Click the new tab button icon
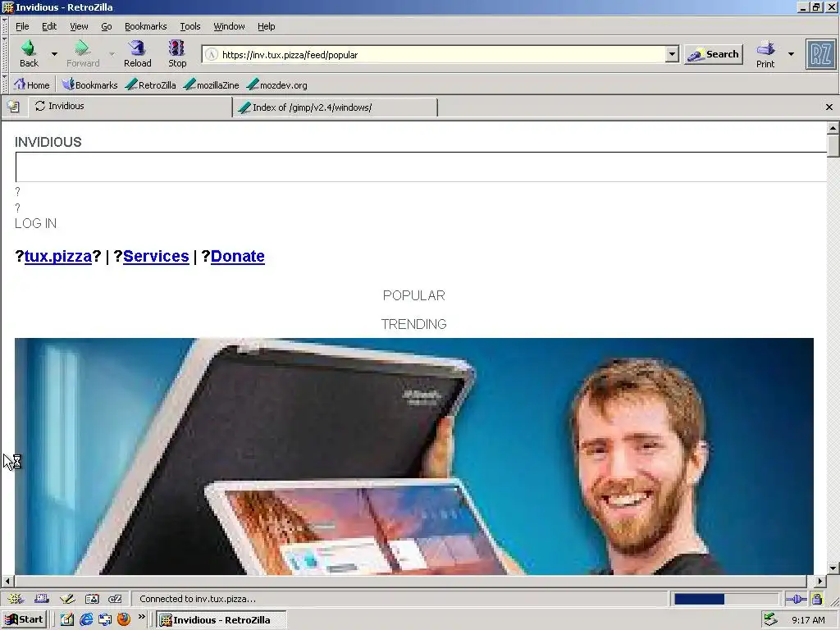Screen dimensions: 840x630 (13, 107)
